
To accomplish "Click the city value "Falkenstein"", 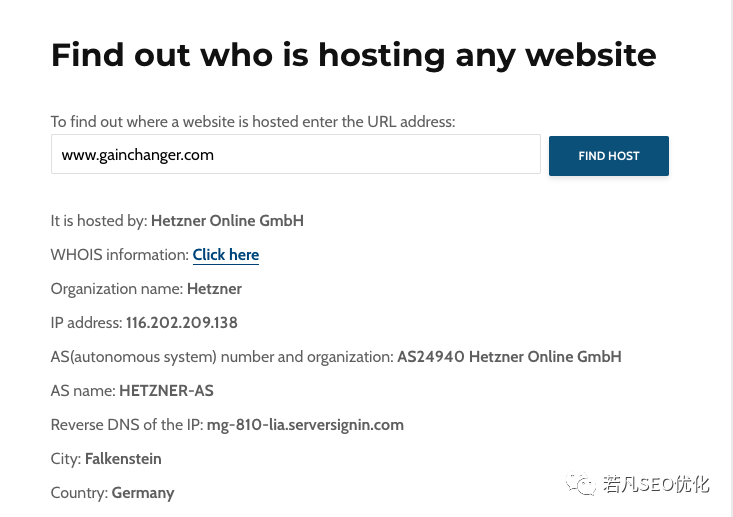I will tap(123, 459).
